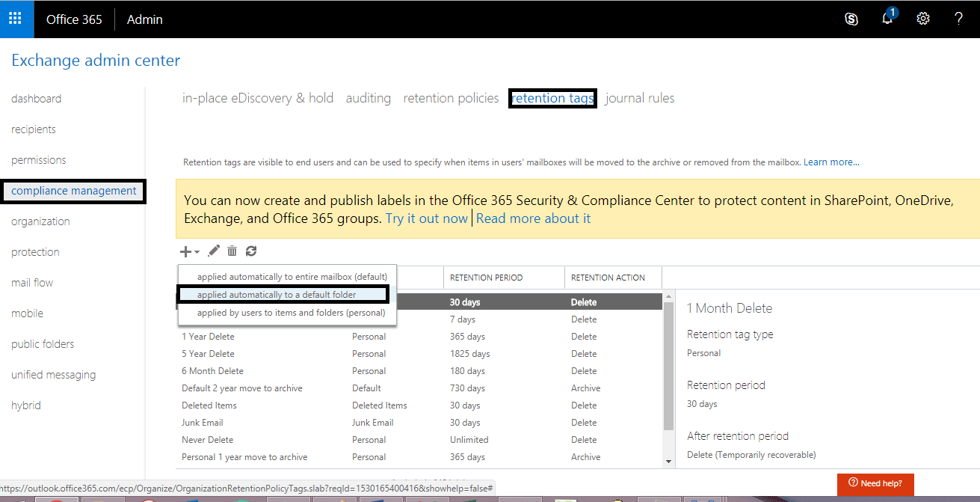Open Skype from the top bar
980x502 pixels.
pos(851,19)
